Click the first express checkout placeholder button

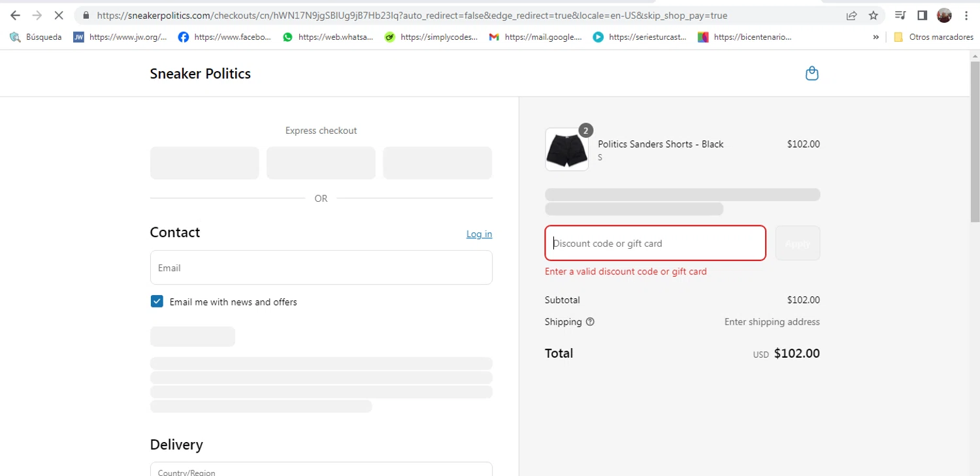[x=204, y=163]
